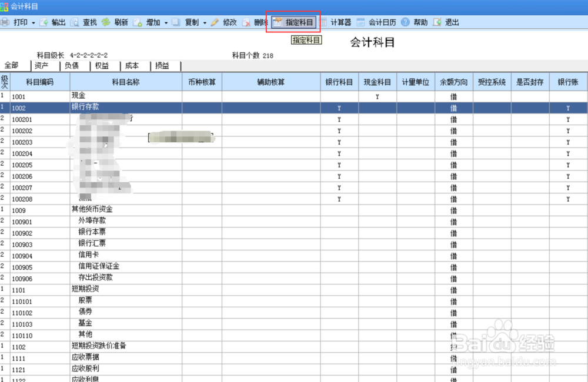Open the Add (增加) dropdown arrow
The width and height of the screenshot is (588, 382).
pyautogui.click(x=166, y=23)
